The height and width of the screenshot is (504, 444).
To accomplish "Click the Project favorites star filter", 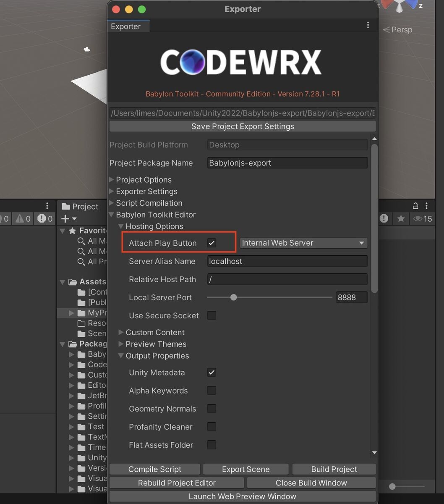I will click(401, 218).
